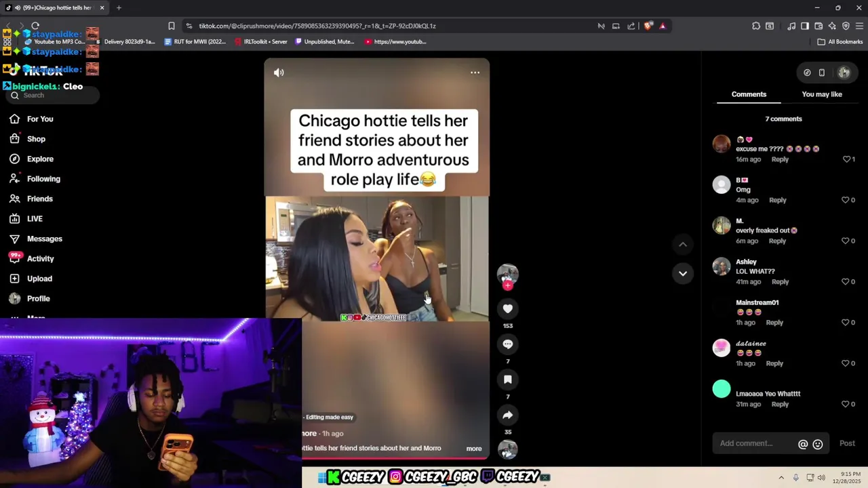Open the 'Delivery 8023d9-1a...' bookmark

click(x=128, y=41)
